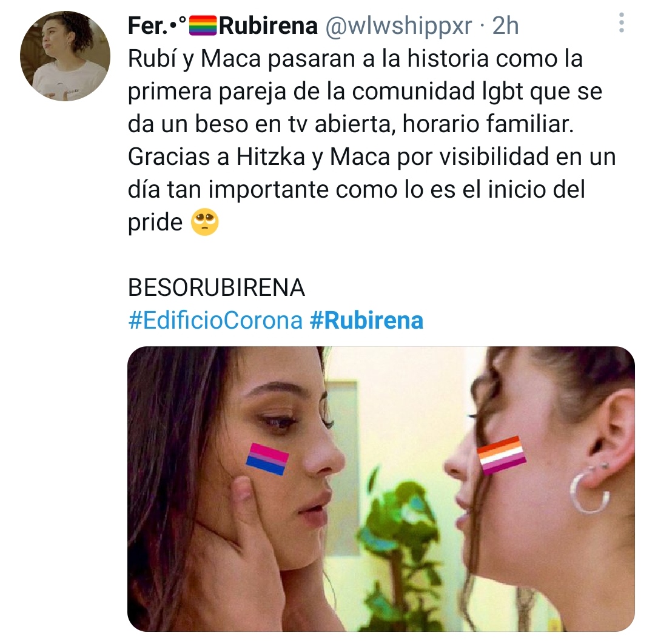The height and width of the screenshot is (644, 655).
Task: Click the orange-white-pink flag sticker in photo
Action: pyautogui.click(x=502, y=455)
